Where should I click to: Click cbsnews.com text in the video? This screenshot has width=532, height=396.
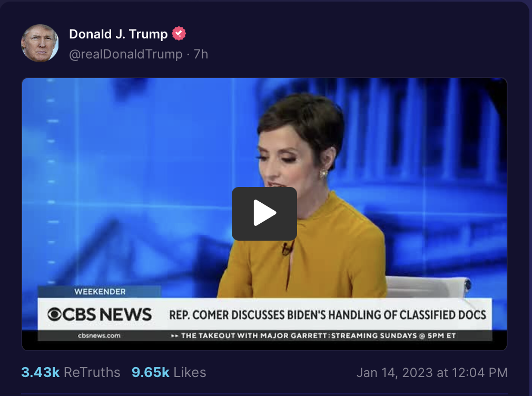pyautogui.click(x=99, y=335)
